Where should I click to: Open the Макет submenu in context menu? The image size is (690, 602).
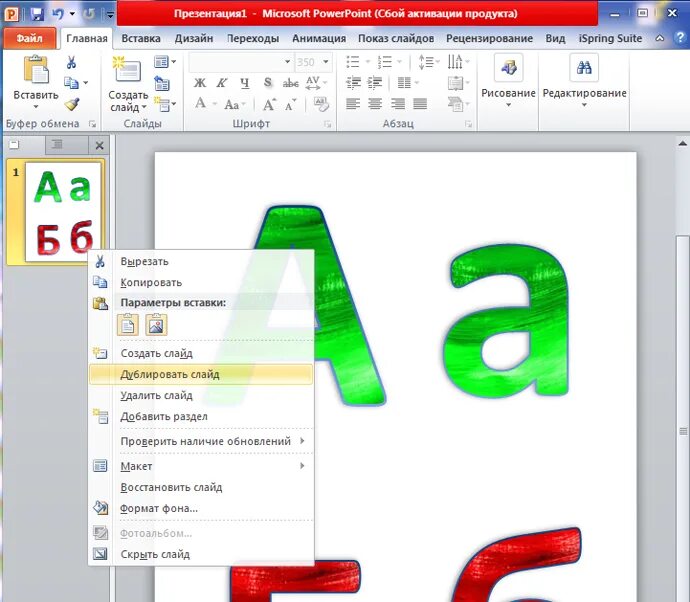pyautogui.click(x=201, y=466)
